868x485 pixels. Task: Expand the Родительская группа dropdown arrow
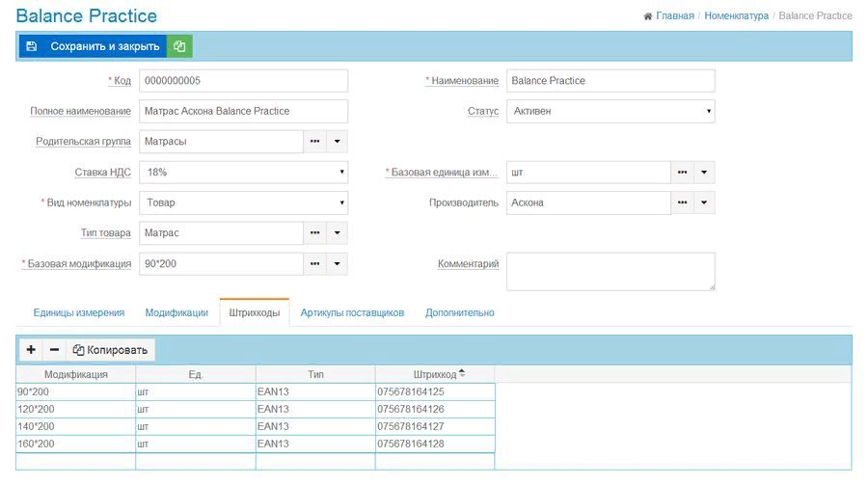338,142
